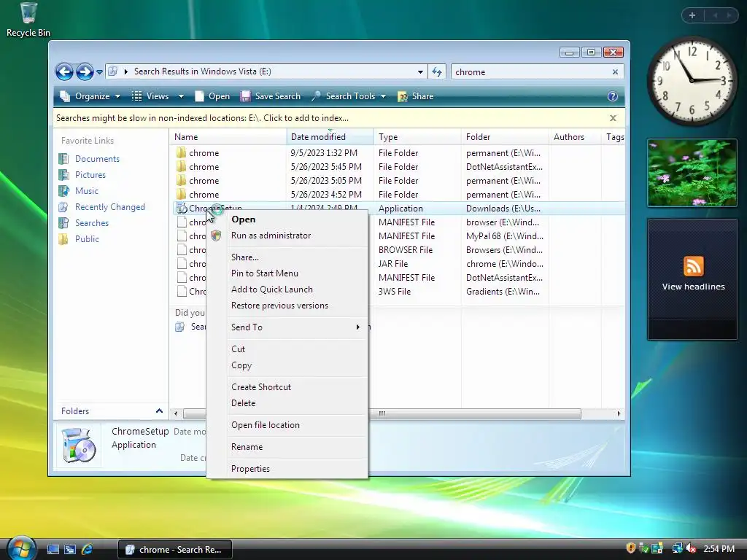
Task: Open the recent pages dropdown arrow
Action: [x=99, y=72]
